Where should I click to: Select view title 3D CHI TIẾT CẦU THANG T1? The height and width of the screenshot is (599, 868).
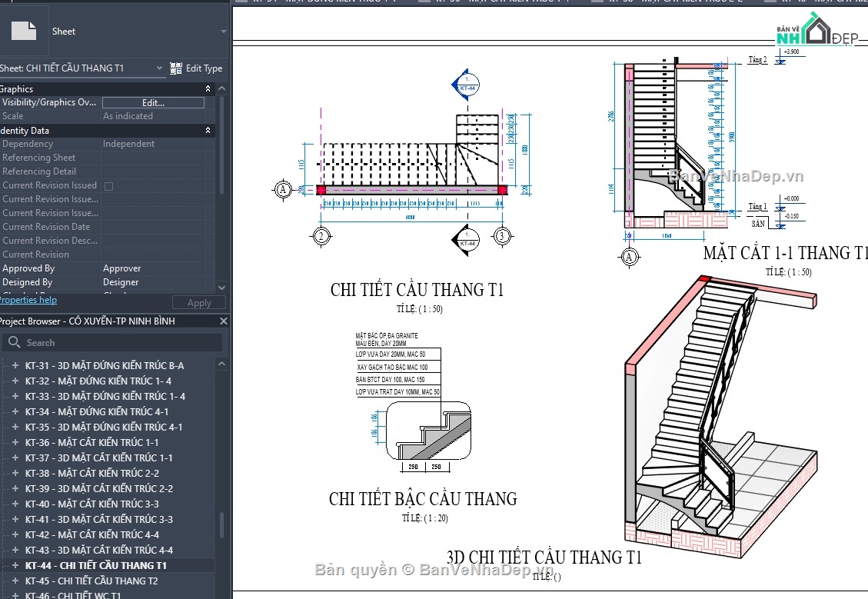[x=544, y=557]
